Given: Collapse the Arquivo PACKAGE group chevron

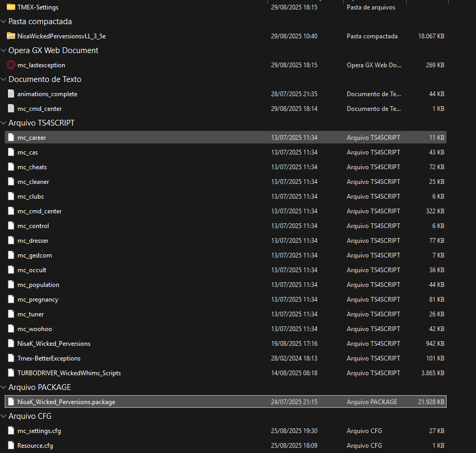Looking at the screenshot, I should click(4, 387).
